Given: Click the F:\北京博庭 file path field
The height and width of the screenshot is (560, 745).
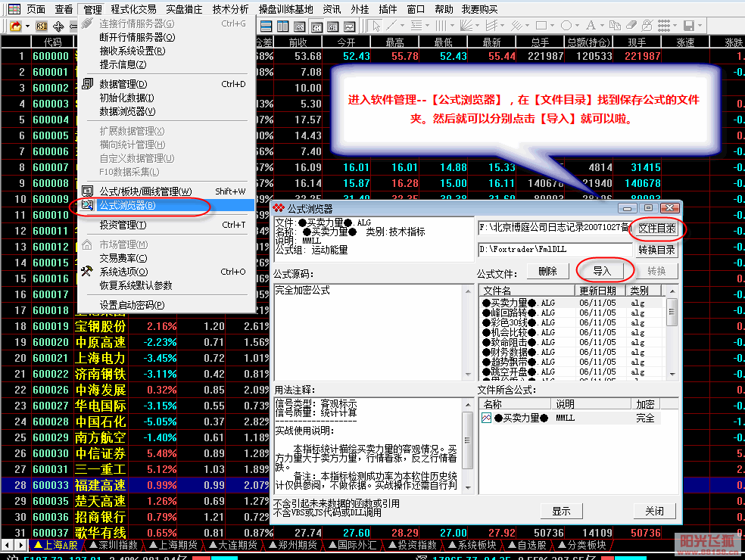Looking at the screenshot, I should 555,228.
